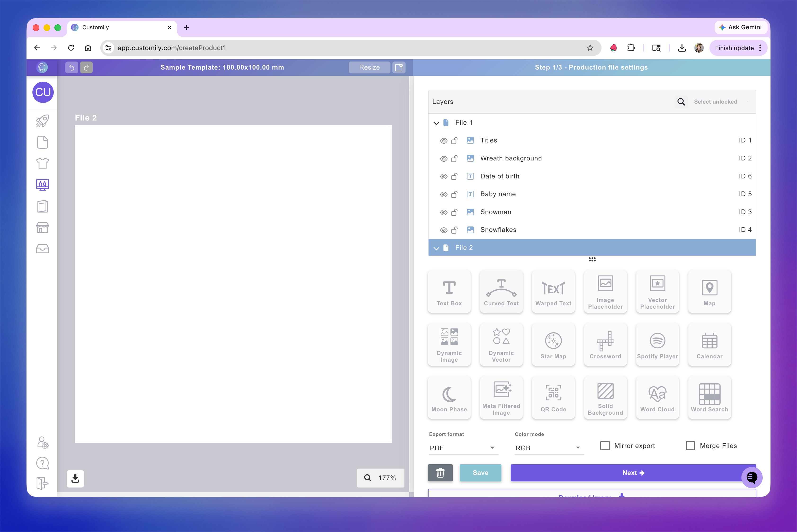Viewport: 797px width, 532px height.
Task: Lock the Snowman layer
Action: coord(454,212)
